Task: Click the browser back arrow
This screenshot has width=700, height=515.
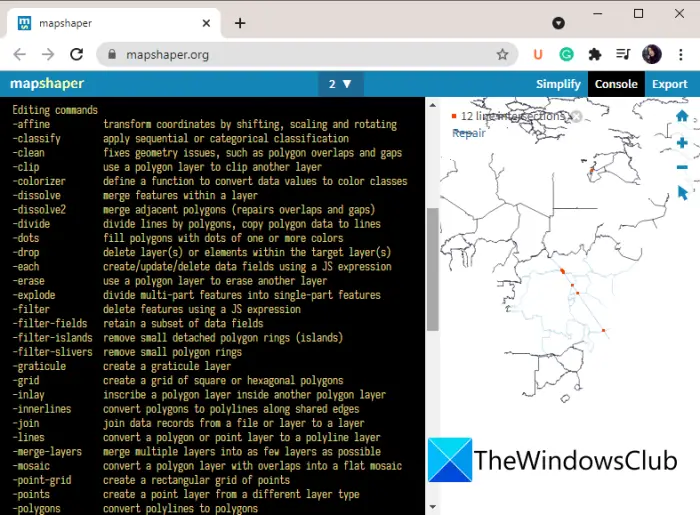Action: tap(20, 54)
